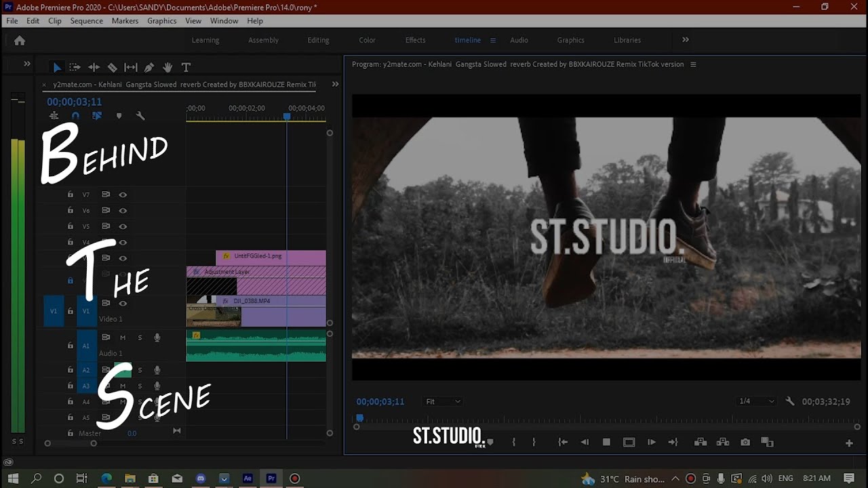Image resolution: width=868 pixels, height=488 pixels.
Task: Open Program monitor settings wrench
Action: click(790, 401)
